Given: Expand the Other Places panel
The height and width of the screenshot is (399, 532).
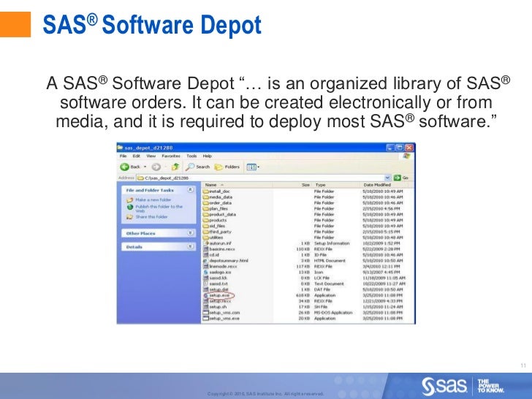Looking at the screenshot, I should (190, 233).
